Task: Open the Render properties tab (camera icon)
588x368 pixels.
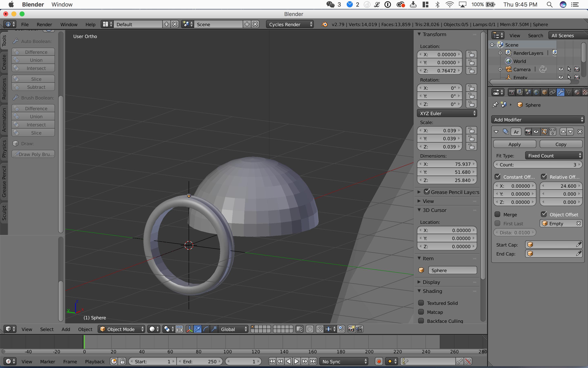Action: point(511,92)
